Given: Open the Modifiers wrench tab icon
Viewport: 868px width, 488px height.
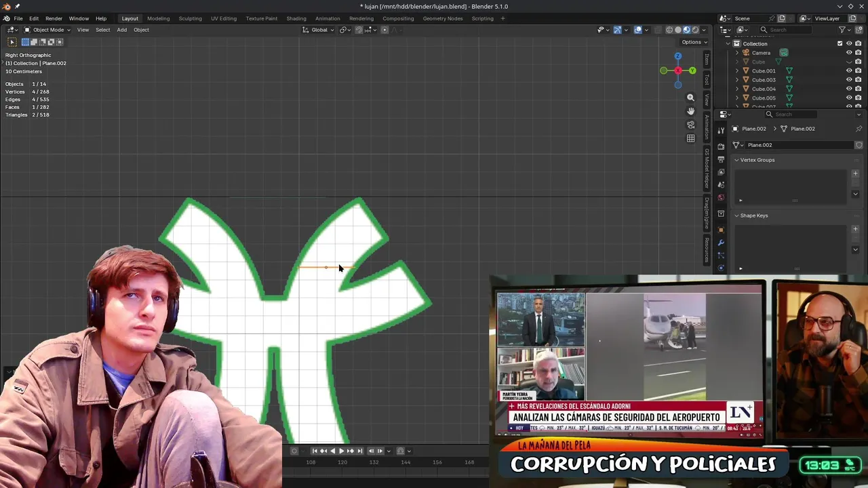Looking at the screenshot, I should 721,243.
